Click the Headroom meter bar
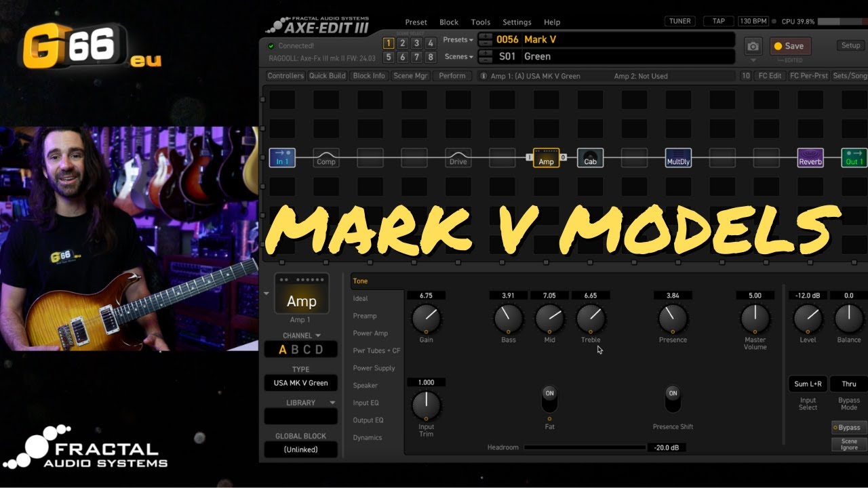The width and height of the screenshot is (868, 488). tap(585, 447)
